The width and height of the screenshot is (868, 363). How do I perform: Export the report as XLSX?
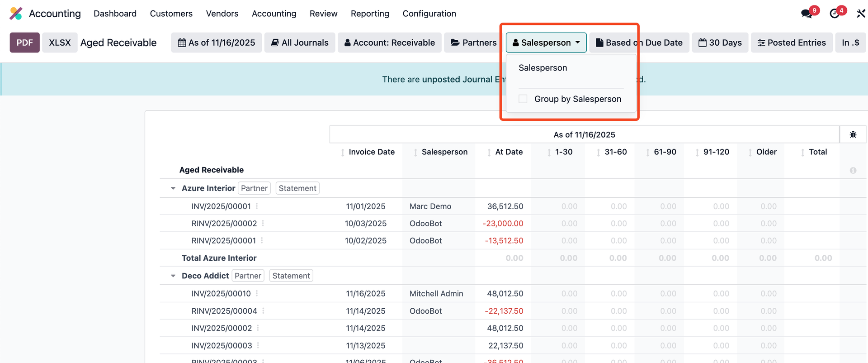[60, 43]
